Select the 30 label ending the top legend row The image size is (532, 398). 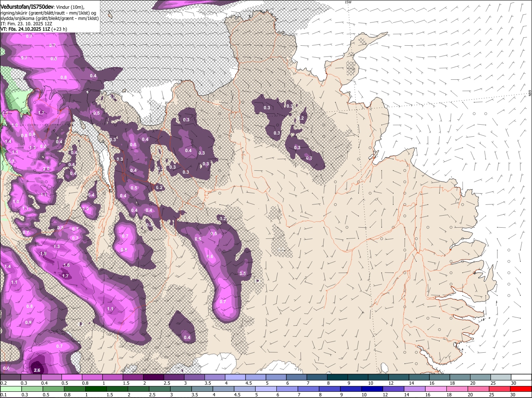coord(513,383)
